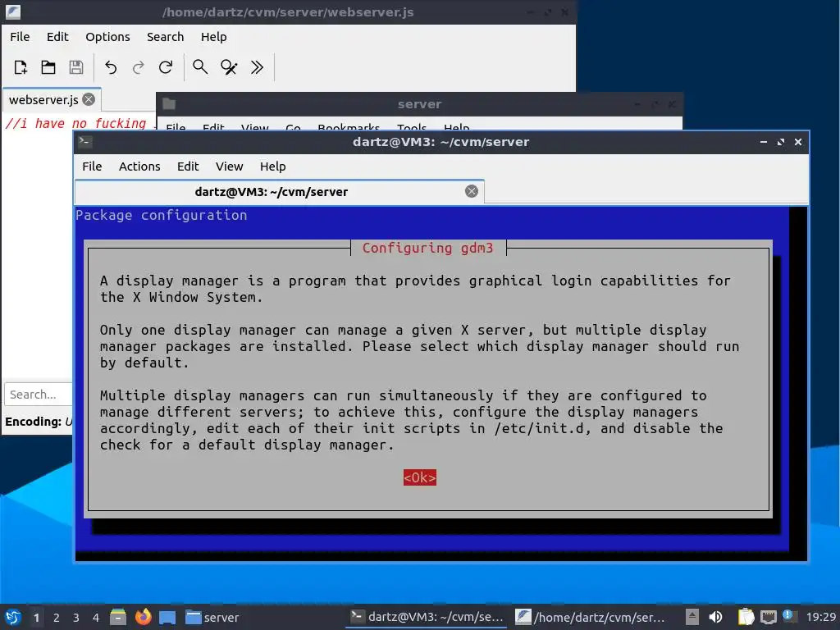Close the dartz@VM3 terminal tab
Screen dimensions: 840x630
[x=472, y=191]
